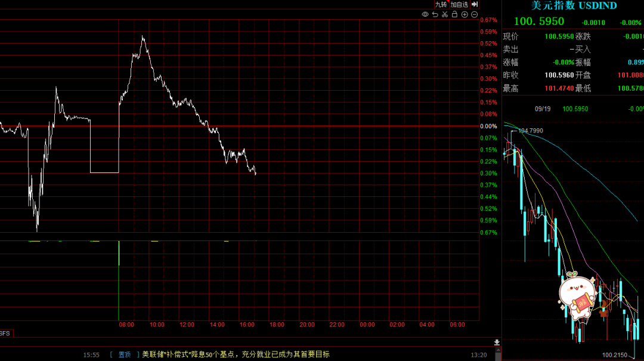Click the 0.00% baseline axis label
This screenshot has height=361, width=644.
tap(488, 126)
